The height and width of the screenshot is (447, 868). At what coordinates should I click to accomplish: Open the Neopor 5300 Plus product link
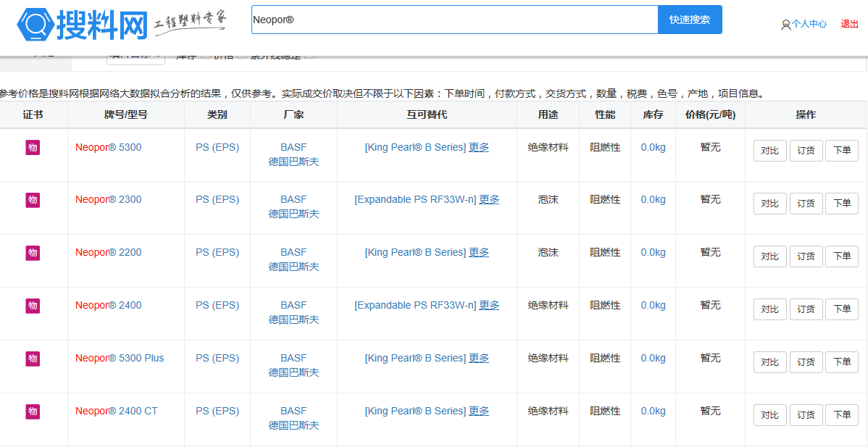120,358
